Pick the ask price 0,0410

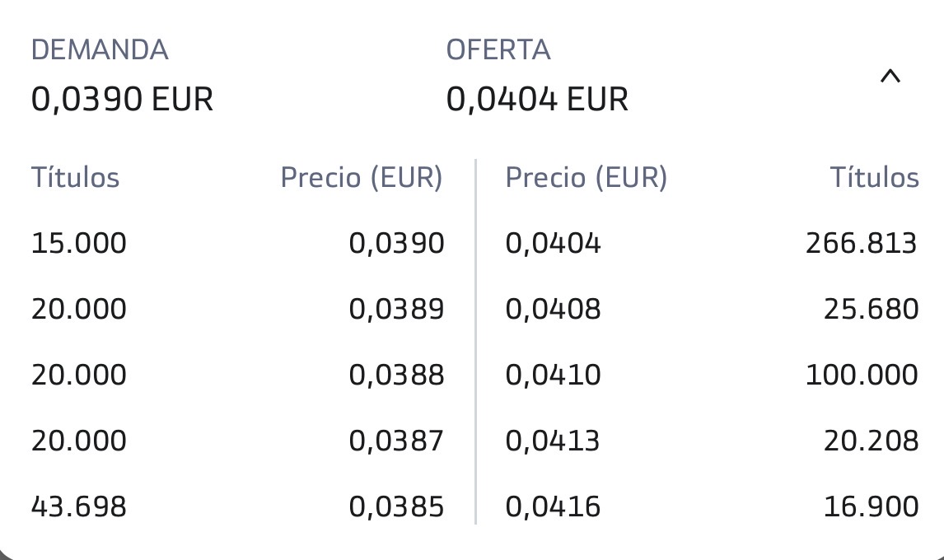point(553,375)
